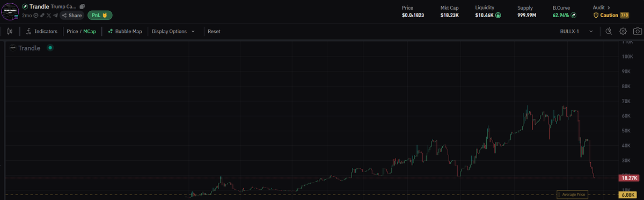Screen dimensions: 644x200
Task: Copy the token address via copy icon
Action: (x=82, y=6)
